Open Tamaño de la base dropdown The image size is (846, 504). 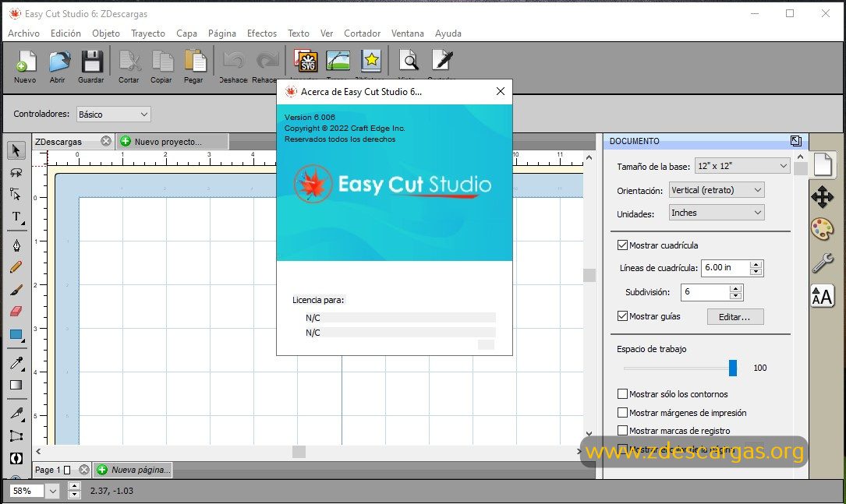[x=742, y=166]
